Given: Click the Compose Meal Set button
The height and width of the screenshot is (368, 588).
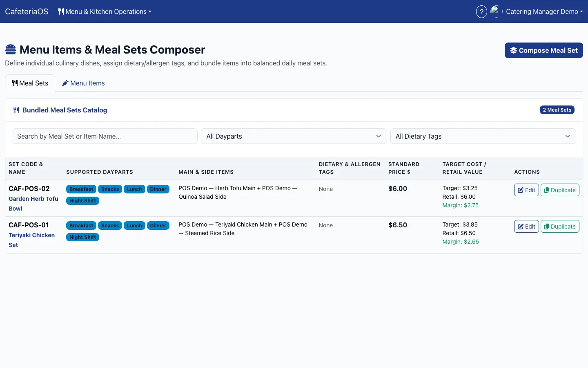Looking at the screenshot, I should pyautogui.click(x=544, y=50).
